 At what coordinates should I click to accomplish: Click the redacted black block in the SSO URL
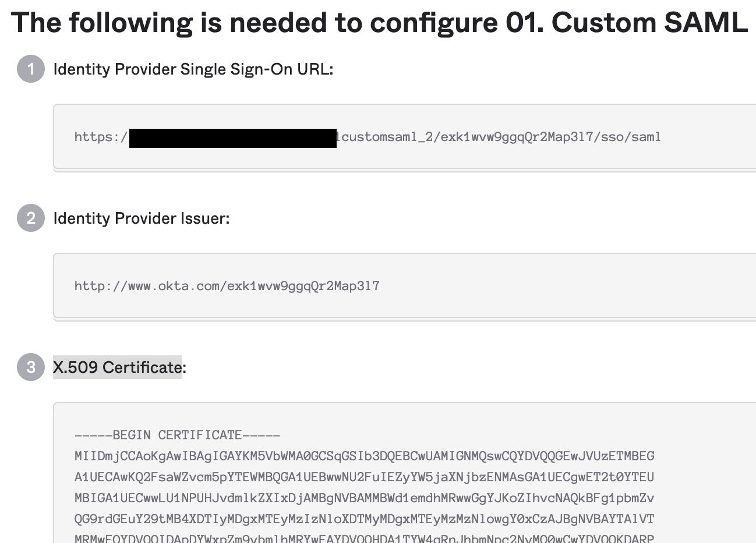pos(233,138)
